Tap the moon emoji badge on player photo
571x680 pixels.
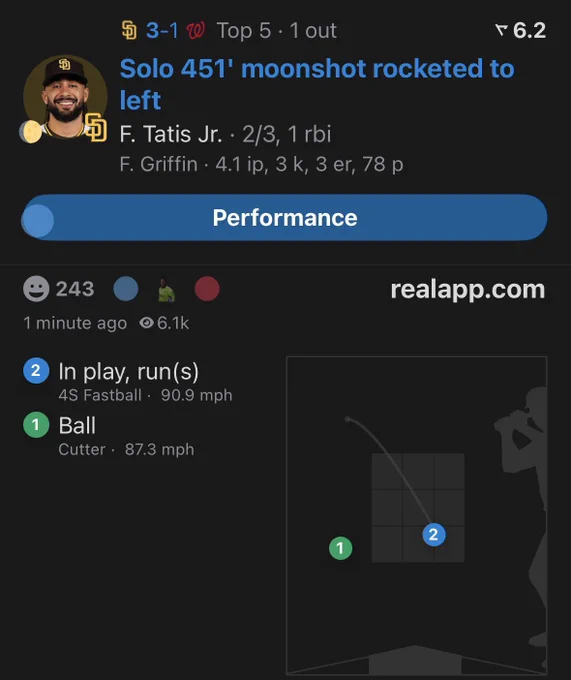(x=31, y=131)
